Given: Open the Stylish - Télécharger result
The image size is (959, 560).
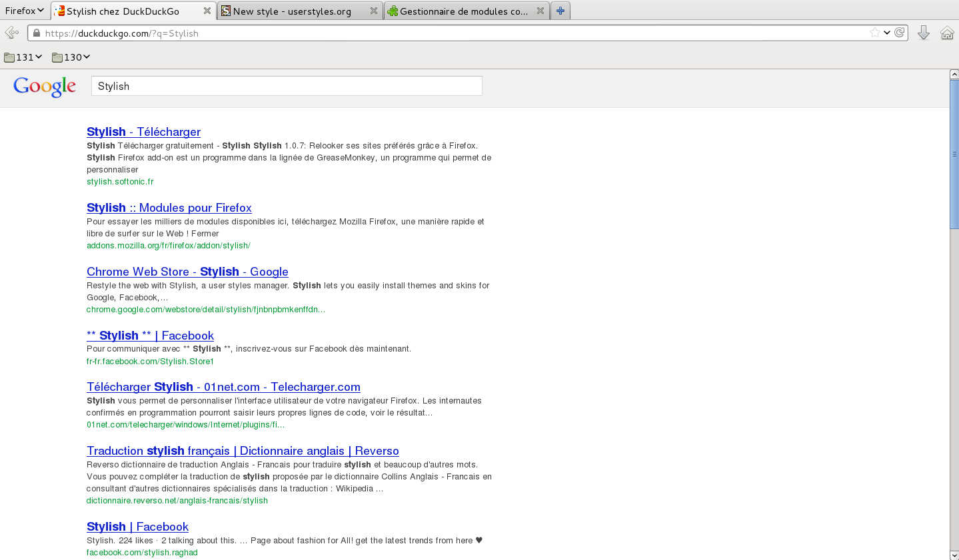Looking at the screenshot, I should (143, 132).
